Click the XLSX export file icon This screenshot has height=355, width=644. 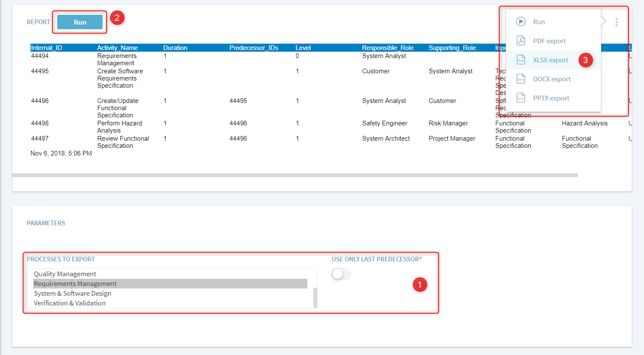tap(521, 60)
